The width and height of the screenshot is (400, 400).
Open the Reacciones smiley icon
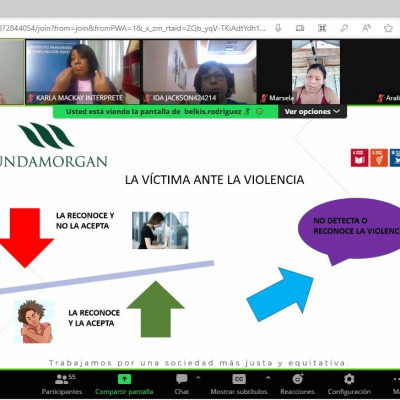point(297,379)
